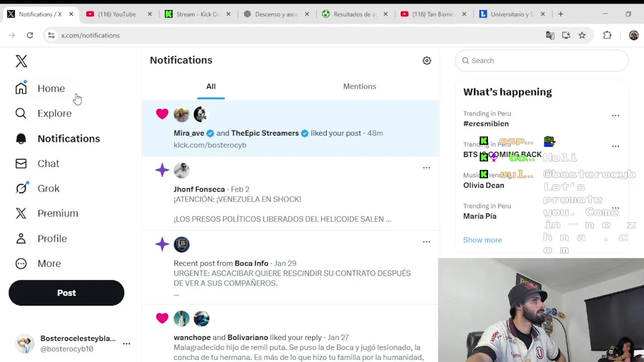Open options for Boca Info notification
The height and width of the screenshot is (362, 644).
(x=426, y=242)
